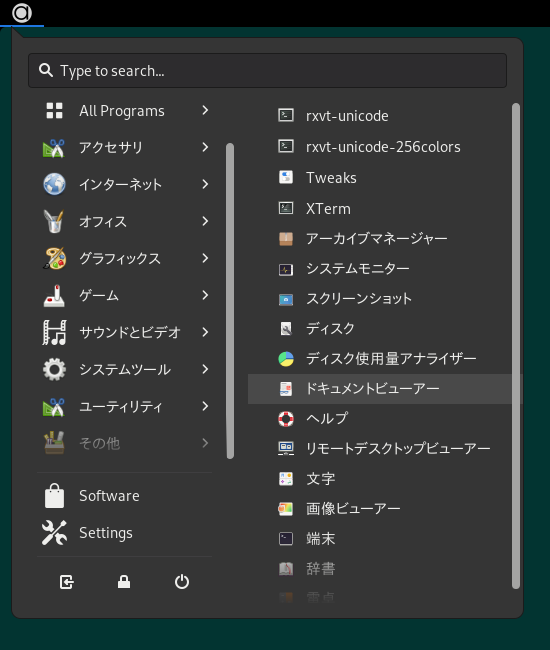Open the インターネット category label
Screen dimensions: 550x650
(120, 184)
